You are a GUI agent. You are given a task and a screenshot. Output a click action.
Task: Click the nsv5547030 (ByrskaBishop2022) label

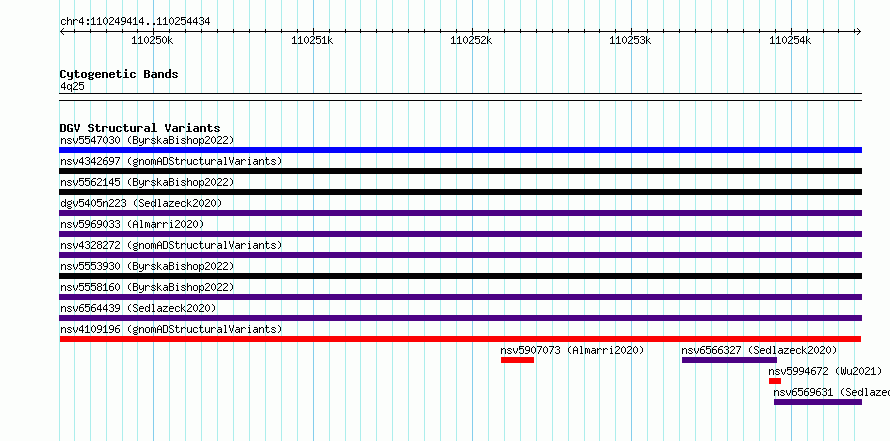point(147,140)
